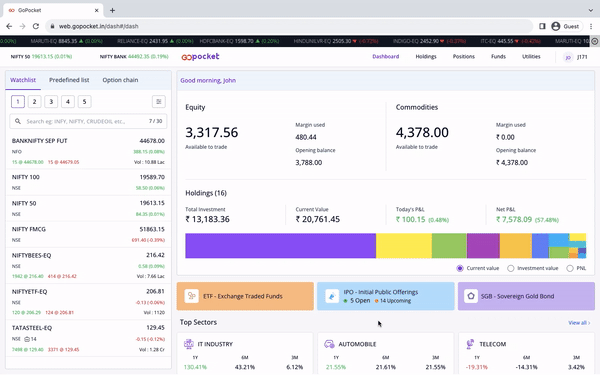
Task: Click the Sovereign Gold Bond icon
Action: click(x=471, y=296)
